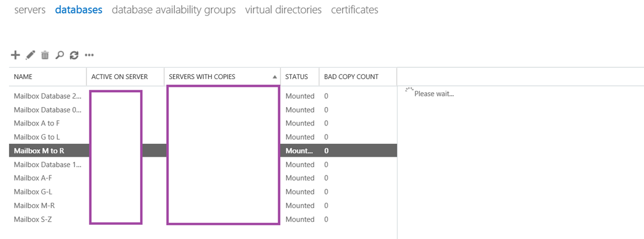Sort by the NAME column header
The height and width of the screenshot is (239, 644).
coord(23,77)
